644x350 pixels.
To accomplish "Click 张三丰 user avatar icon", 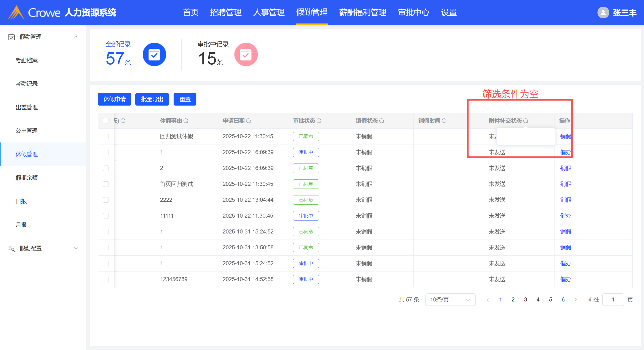I will pyautogui.click(x=603, y=13).
